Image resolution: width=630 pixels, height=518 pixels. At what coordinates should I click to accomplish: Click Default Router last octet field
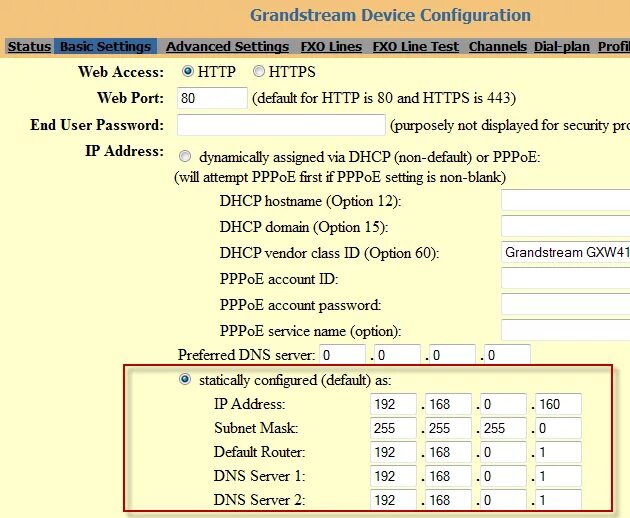[x=558, y=452]
